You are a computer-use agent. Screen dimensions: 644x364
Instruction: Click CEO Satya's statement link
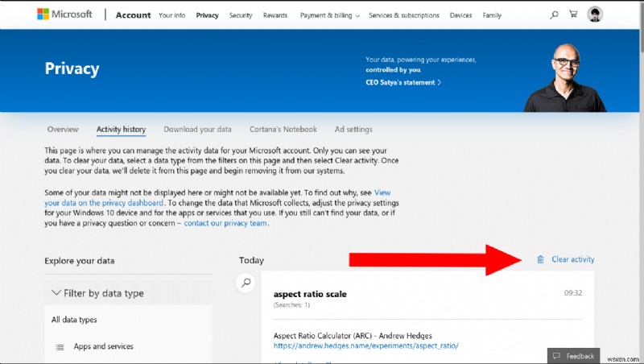(x=403, y=82)
